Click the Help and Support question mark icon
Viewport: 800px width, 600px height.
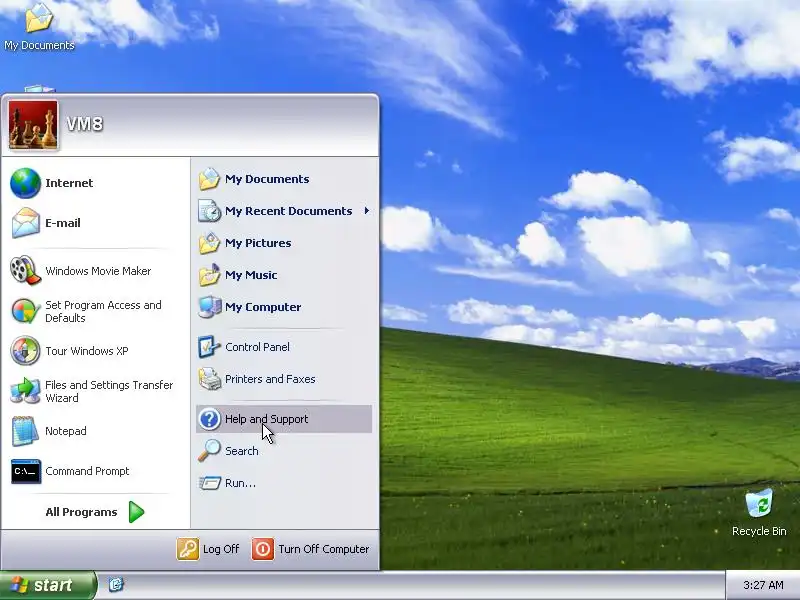pyautogui.click(x=209, y=419)
